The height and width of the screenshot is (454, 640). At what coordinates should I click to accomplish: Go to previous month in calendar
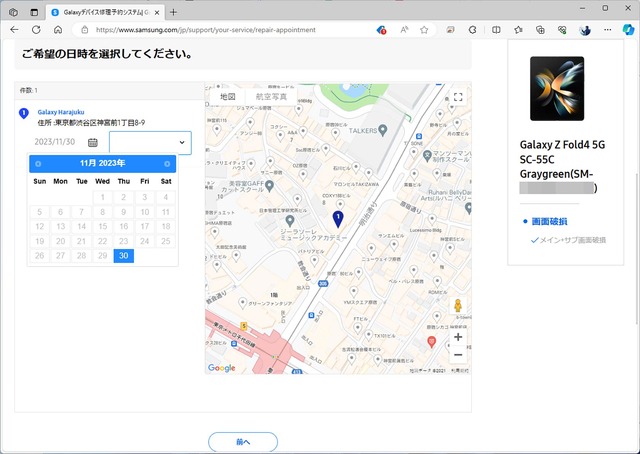pos(38,164)
